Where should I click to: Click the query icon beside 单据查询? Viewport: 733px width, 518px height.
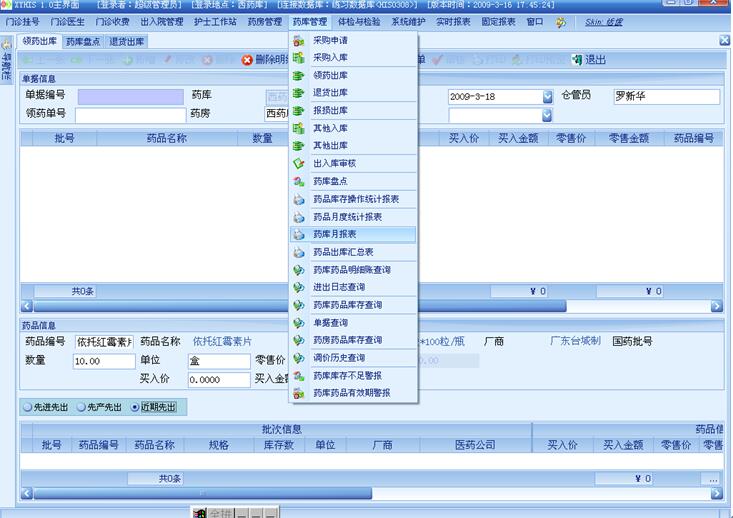[299, 323]
